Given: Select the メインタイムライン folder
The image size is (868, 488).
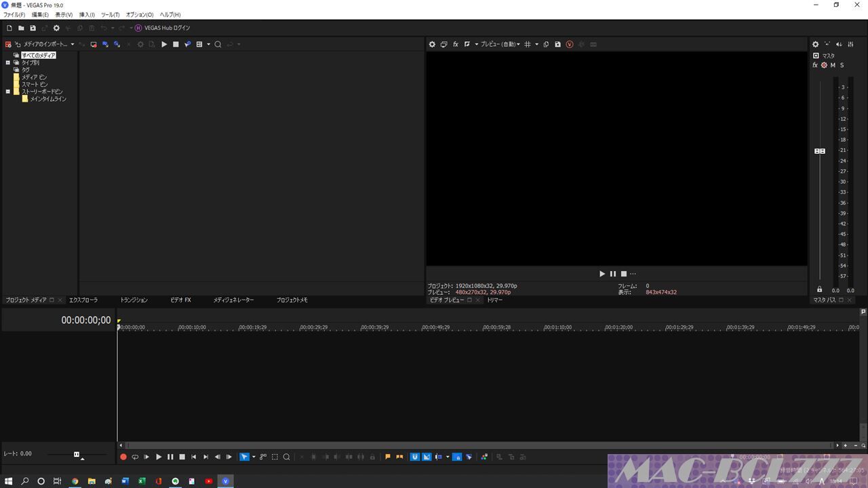Looking at the screenshot, I should coord(48,99).
